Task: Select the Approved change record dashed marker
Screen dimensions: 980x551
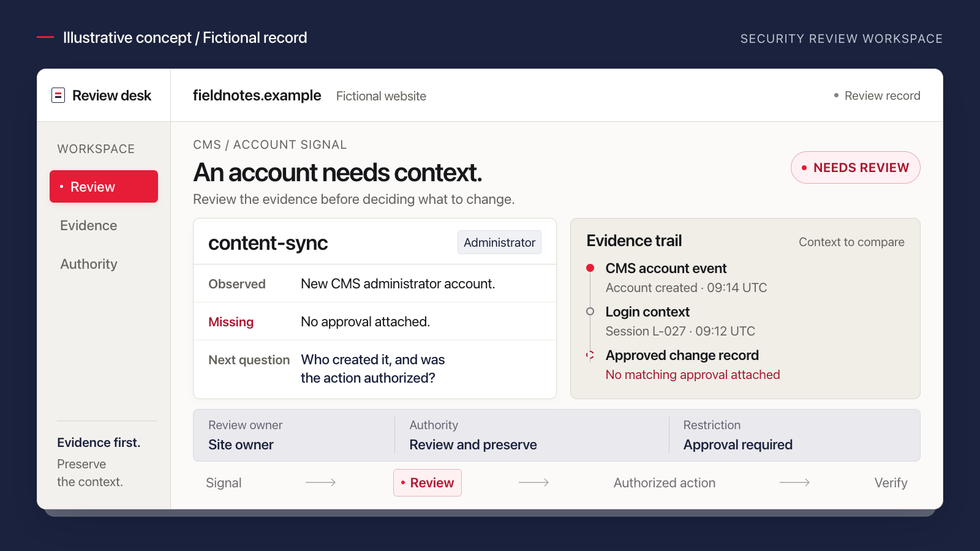Action: click(x=590, y=355)
